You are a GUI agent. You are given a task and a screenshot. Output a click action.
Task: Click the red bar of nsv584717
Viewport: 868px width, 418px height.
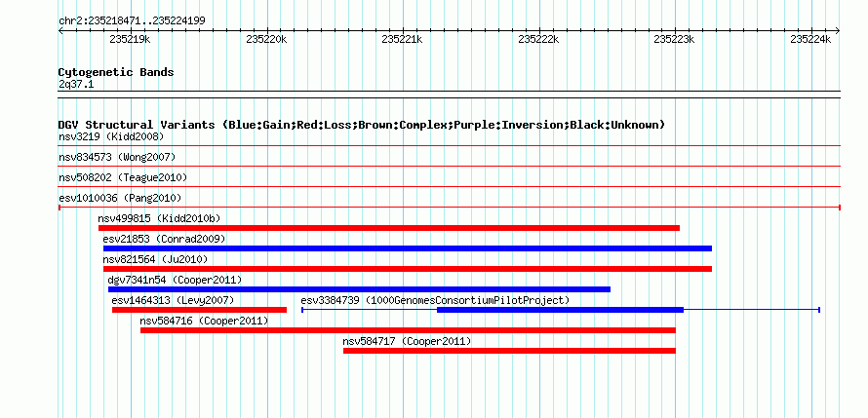pyautogui.click(x=509, y=351)
